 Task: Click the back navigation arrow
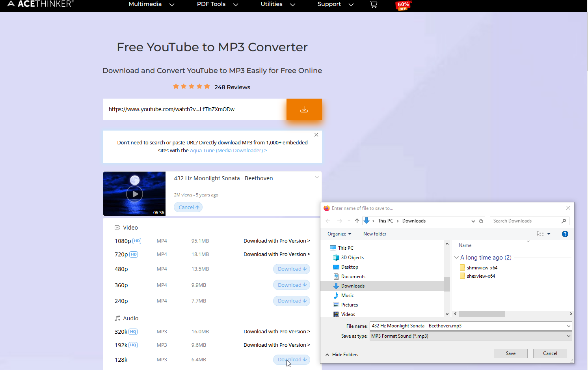click(x=328, y=221)
